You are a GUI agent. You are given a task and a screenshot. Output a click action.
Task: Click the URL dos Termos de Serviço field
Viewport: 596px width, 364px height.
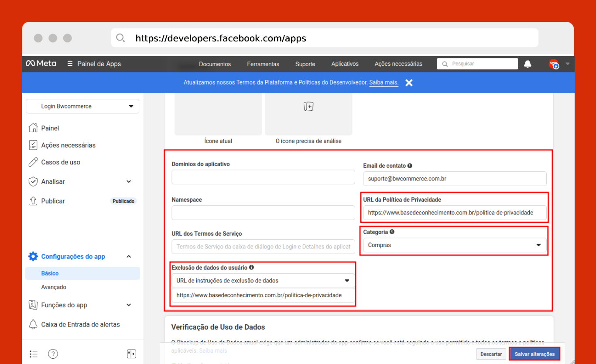pos(263,247)
